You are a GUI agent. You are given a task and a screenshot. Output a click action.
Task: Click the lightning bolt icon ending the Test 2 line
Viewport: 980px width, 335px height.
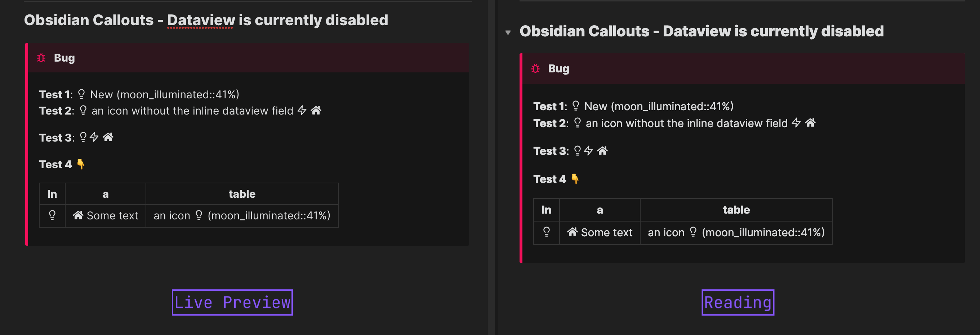tap(301, 110)
